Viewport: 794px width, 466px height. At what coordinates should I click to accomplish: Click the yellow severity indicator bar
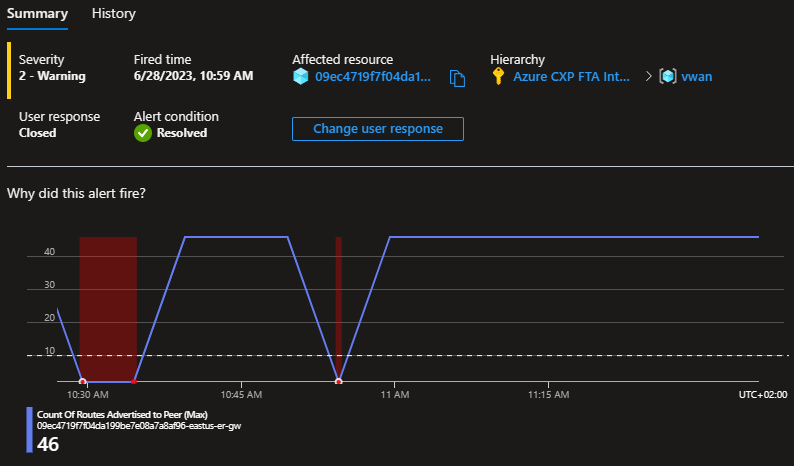click(9, 69)
